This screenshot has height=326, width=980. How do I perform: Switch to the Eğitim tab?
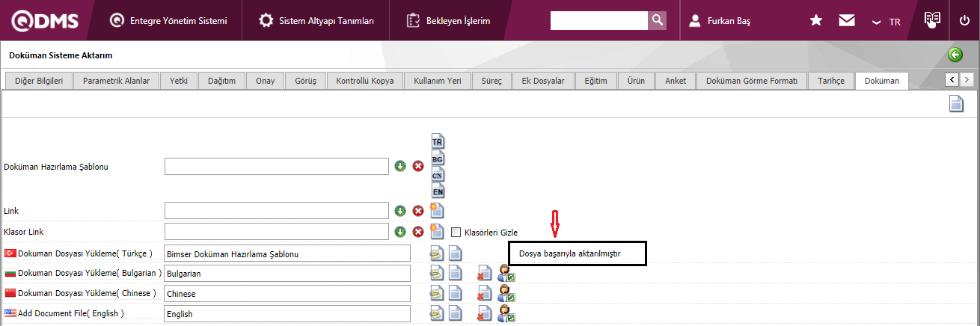(x=596, y=80)
